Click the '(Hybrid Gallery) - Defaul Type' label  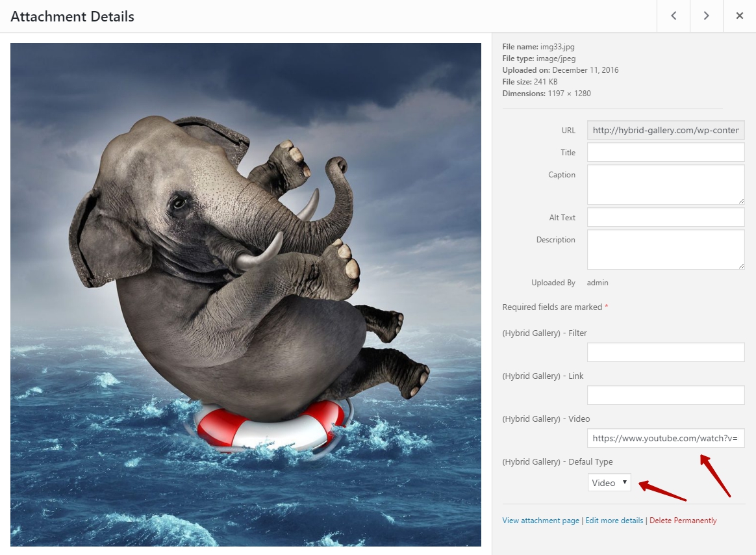click(557, 462)
